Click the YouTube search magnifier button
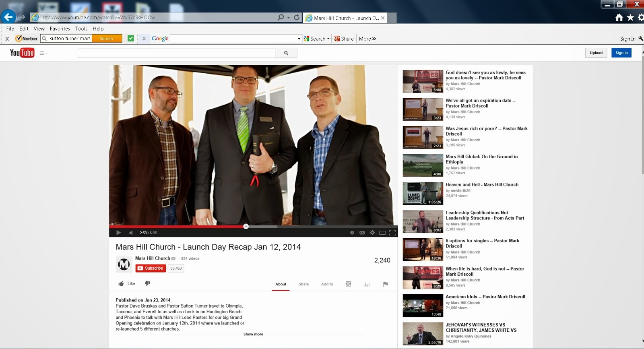The width and height of the screenshot is (644, 349). [286, 53]
